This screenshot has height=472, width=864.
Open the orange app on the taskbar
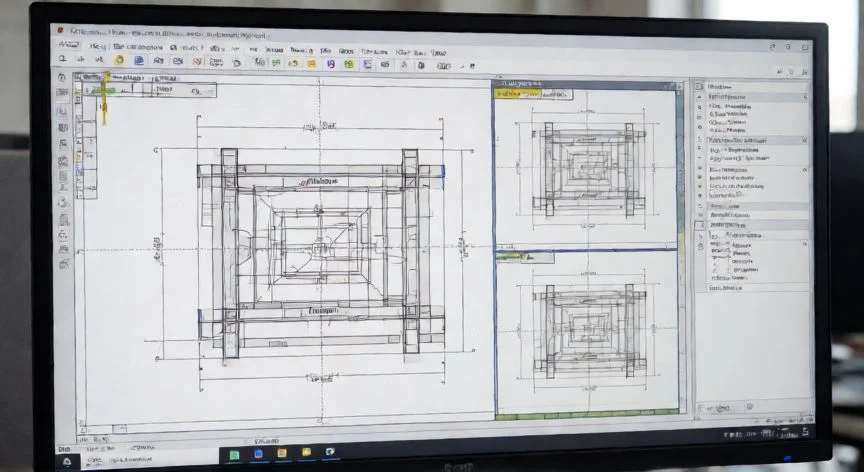coord(282,453)
